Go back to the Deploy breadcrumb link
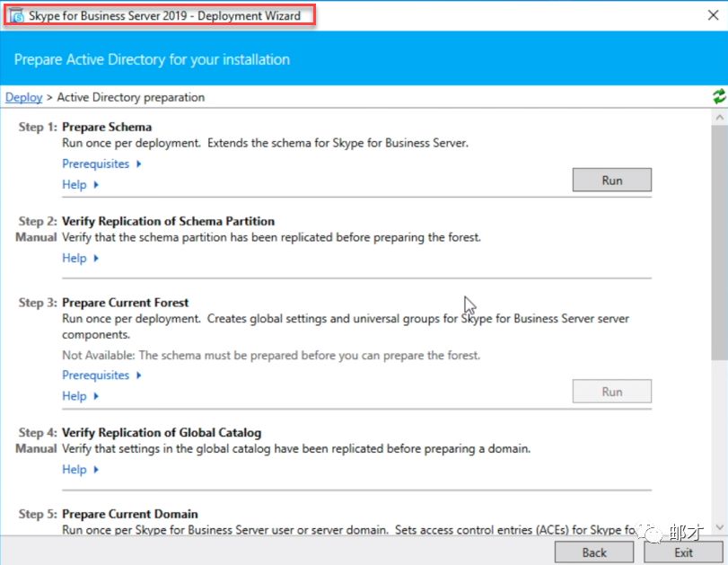The height and width of the screenshot is (565, 728). (24, 97)
